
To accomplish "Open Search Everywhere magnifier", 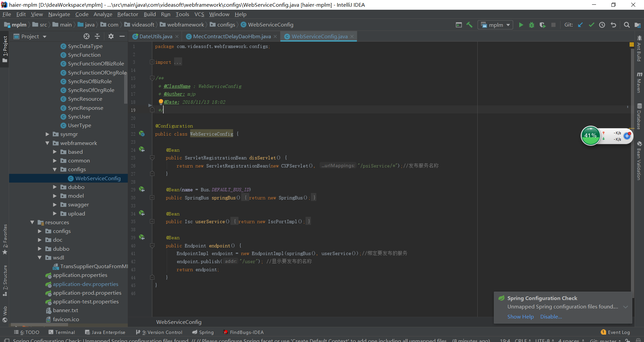I will pyautogui.click(x=627, y=25).
